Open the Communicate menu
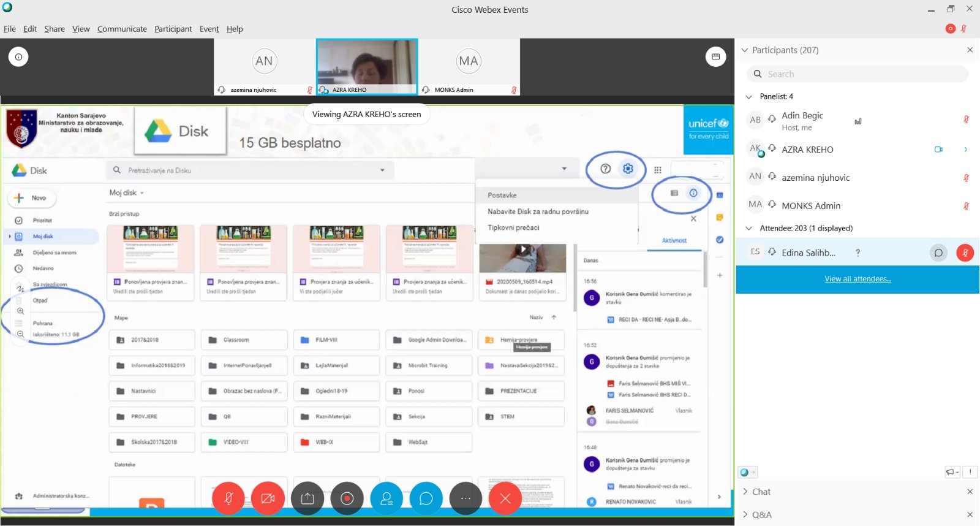Image resolution: width=980 pixels, height=526 pixels. (x=122, y=29)
